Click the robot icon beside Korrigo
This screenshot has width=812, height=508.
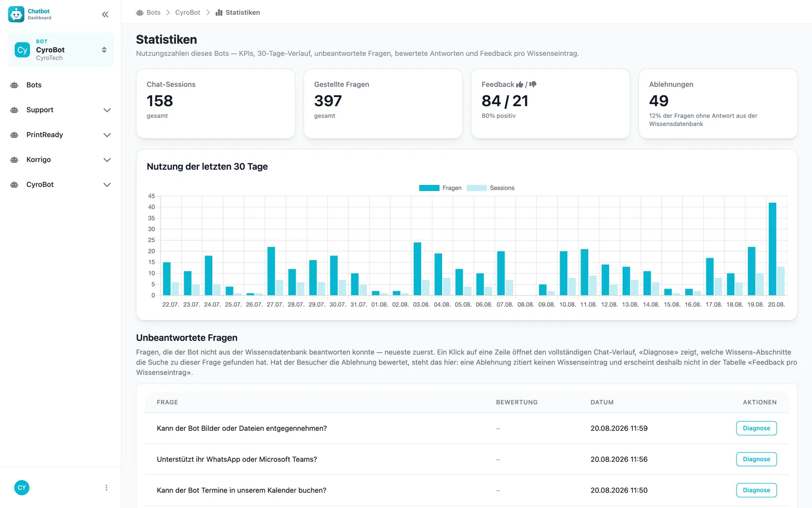14,160
